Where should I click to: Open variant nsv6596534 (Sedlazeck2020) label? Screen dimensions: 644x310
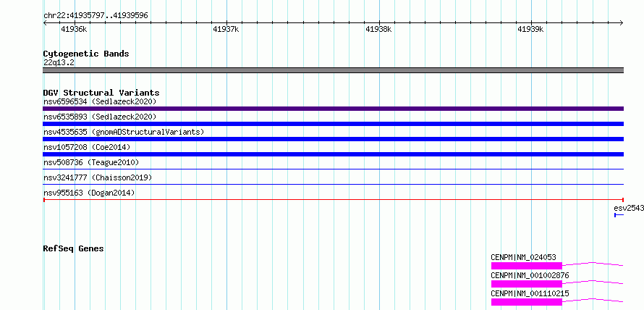(x=100, y=101)
